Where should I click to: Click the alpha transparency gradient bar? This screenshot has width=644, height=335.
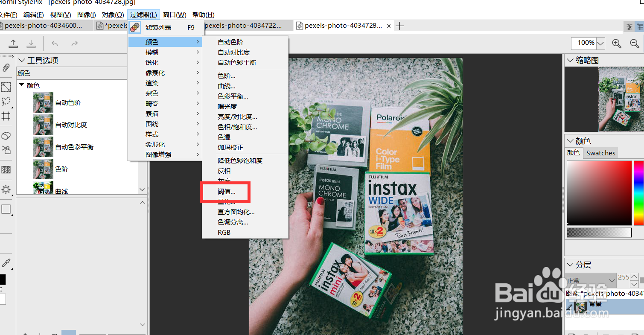tap(599, 232)
